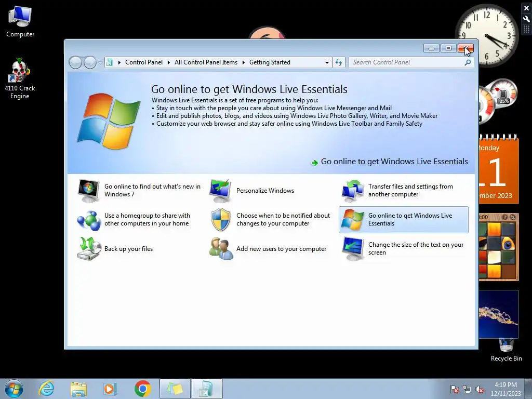Click the muted volume icon in the tray

[x=480, y=389]
